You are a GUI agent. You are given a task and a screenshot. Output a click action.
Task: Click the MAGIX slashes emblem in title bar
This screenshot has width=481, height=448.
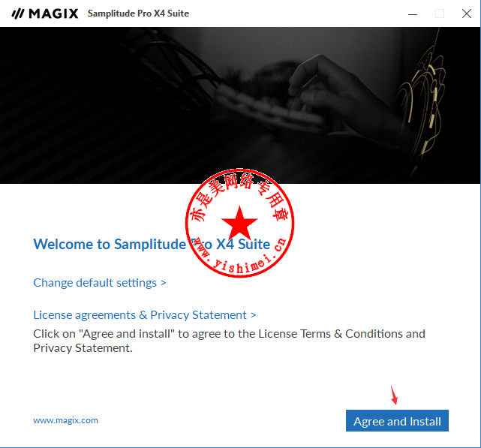point(18,14)
